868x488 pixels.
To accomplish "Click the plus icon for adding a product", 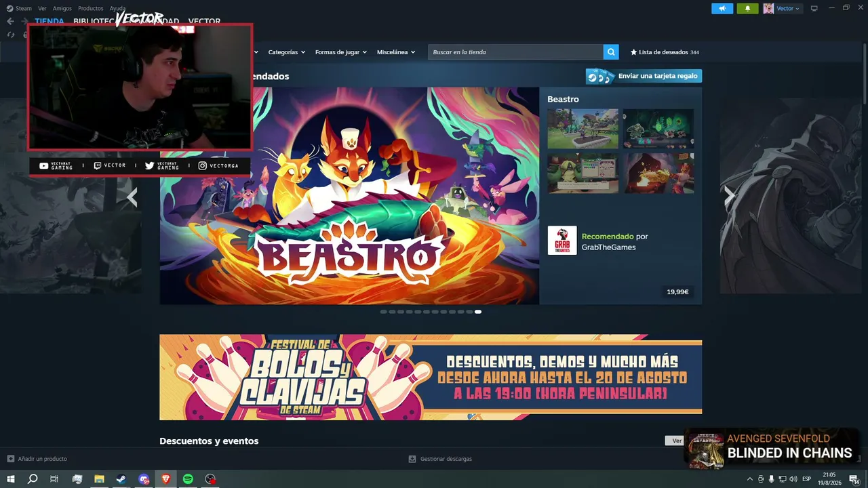I will (x=10, y=459).
